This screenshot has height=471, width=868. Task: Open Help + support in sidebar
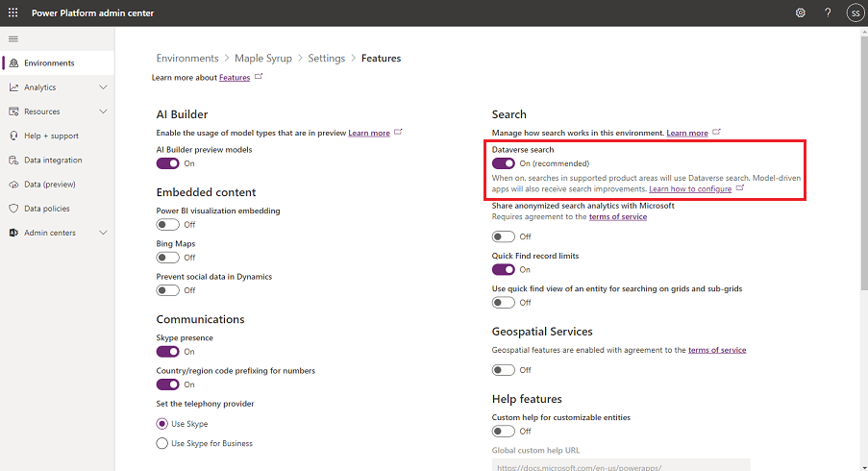coord(58,136)
